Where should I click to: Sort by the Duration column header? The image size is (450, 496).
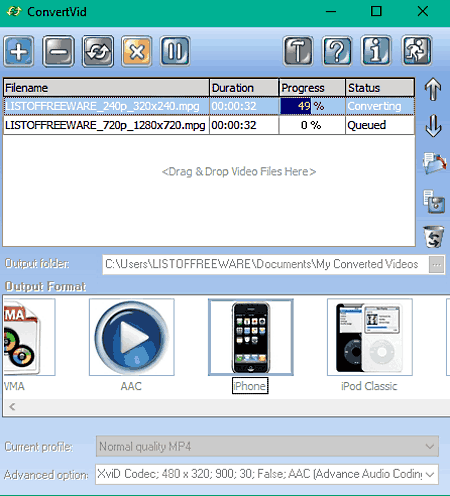pyautogui.click(x=244, y=88)
